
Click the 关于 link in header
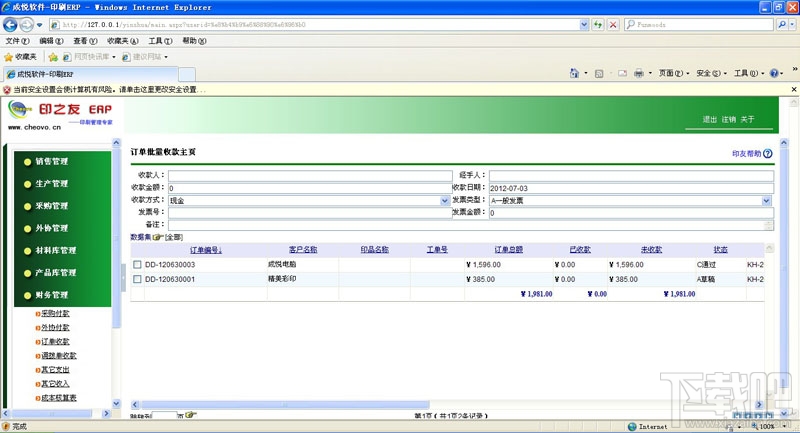747,119
